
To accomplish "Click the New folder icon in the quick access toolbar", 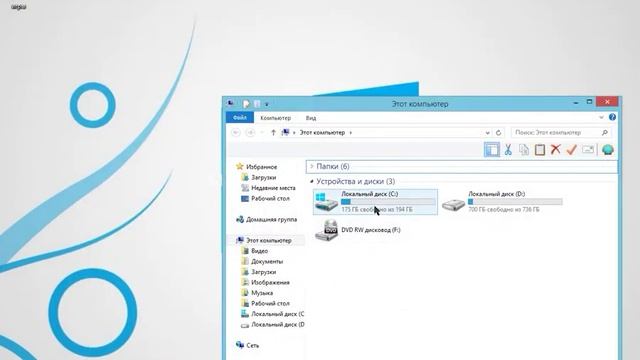I will coord(257,104).
